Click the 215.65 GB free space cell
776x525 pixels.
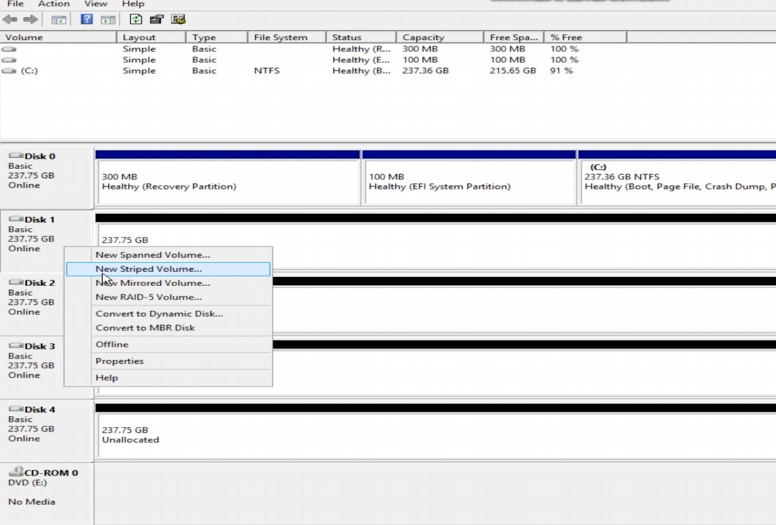(513, 71)
